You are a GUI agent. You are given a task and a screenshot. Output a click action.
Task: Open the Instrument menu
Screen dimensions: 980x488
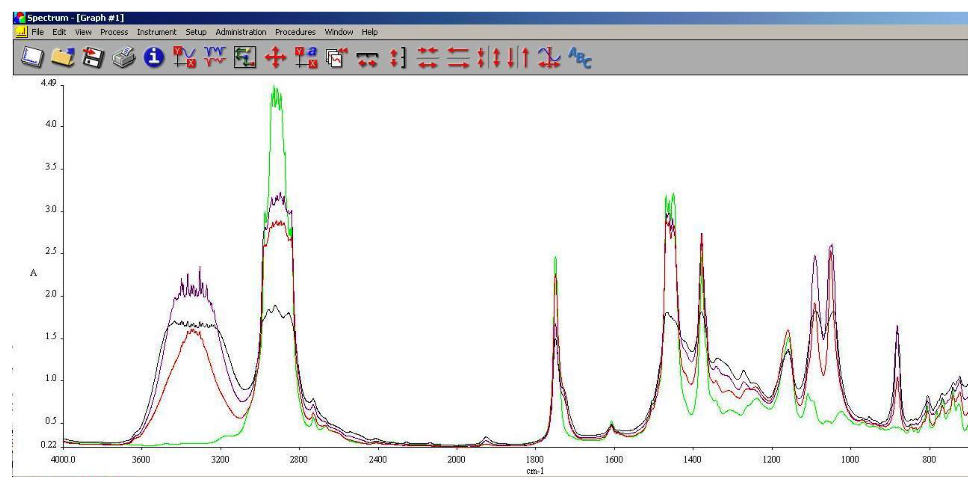coord(157,32)
